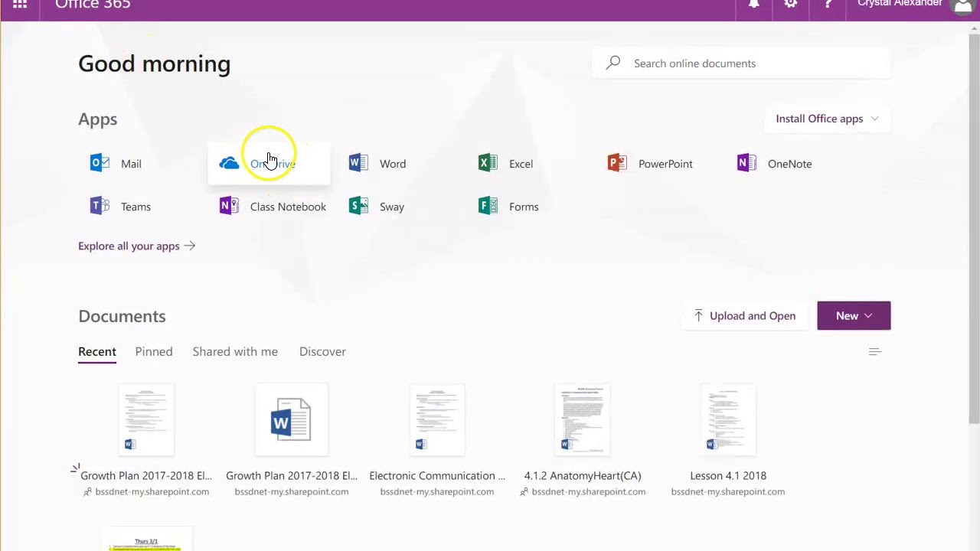This screenshot has height=551, width=980.
Task: Open the app launcher waffle icon
Action: [20, 5]
